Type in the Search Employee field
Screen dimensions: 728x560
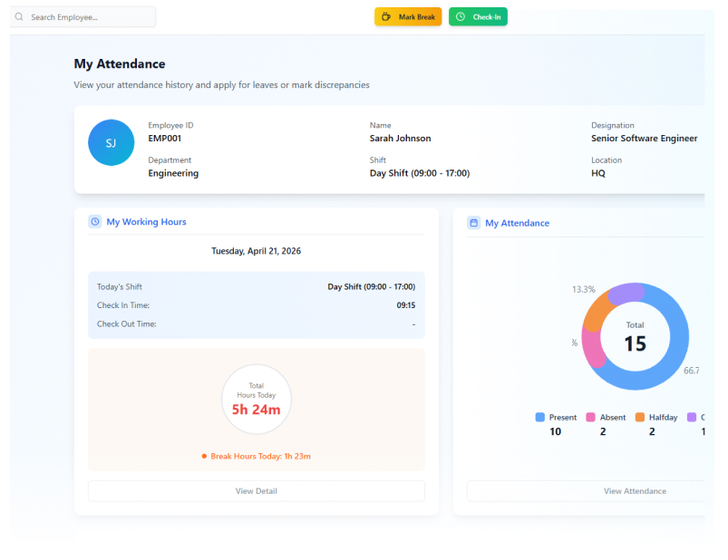coord(89,17)
